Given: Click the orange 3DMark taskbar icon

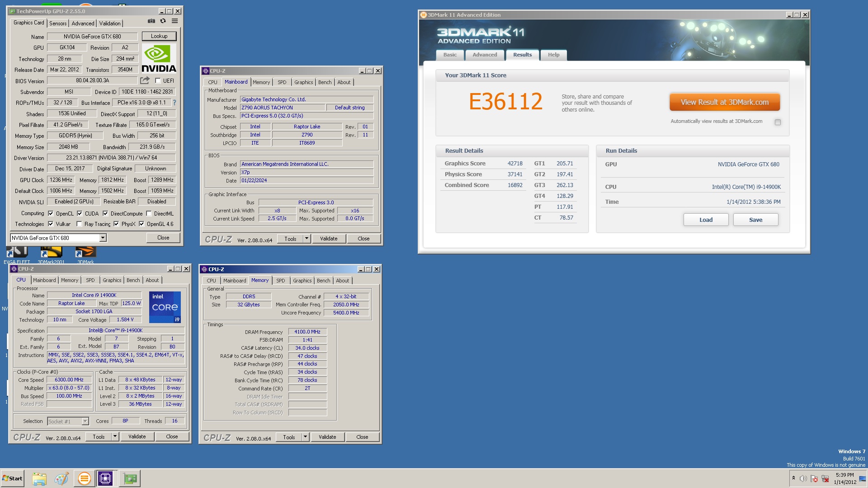Looking at the screenshot, I should (x=84, y=479).
